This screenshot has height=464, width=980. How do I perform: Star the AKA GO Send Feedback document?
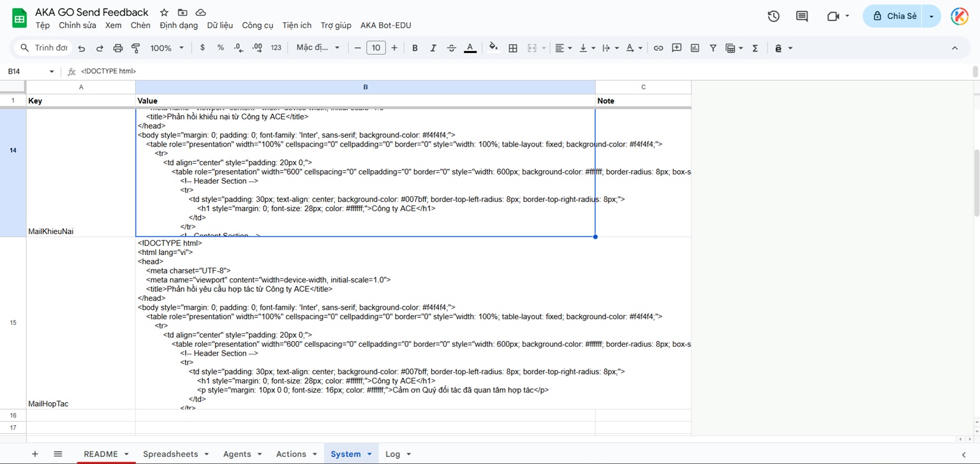tap(164, 12)
